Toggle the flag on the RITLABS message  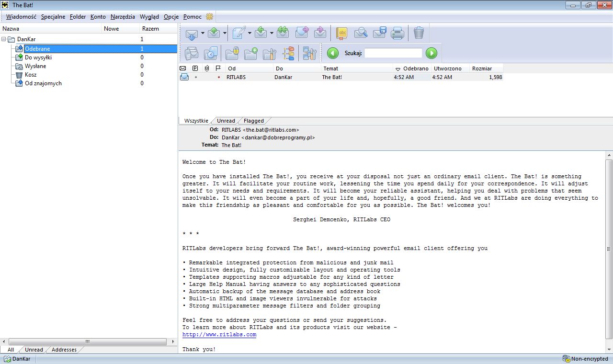[218, 77]
